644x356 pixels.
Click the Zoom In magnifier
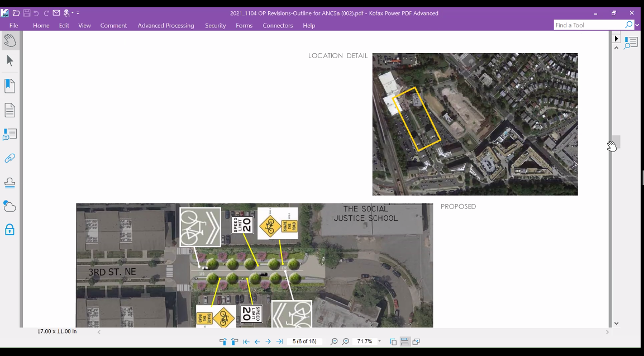click(x=346, y=341)
